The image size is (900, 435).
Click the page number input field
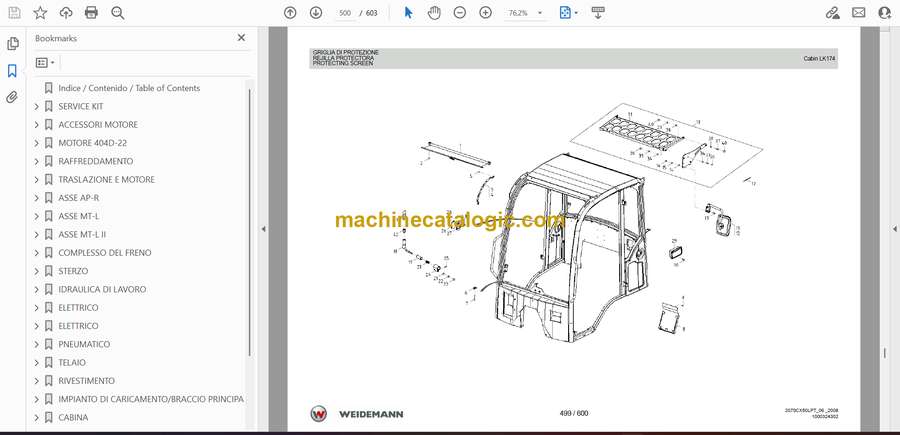[346, 13]
